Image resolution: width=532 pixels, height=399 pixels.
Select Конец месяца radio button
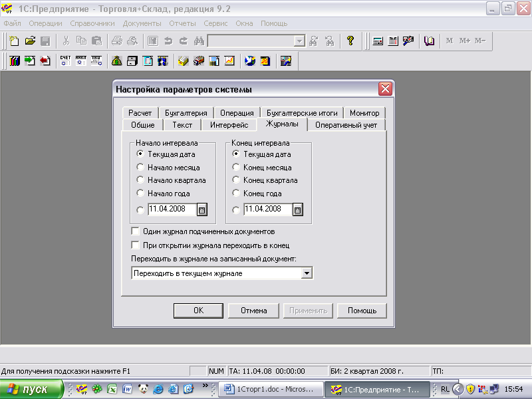pyautogui.click(x=236, y=167)
